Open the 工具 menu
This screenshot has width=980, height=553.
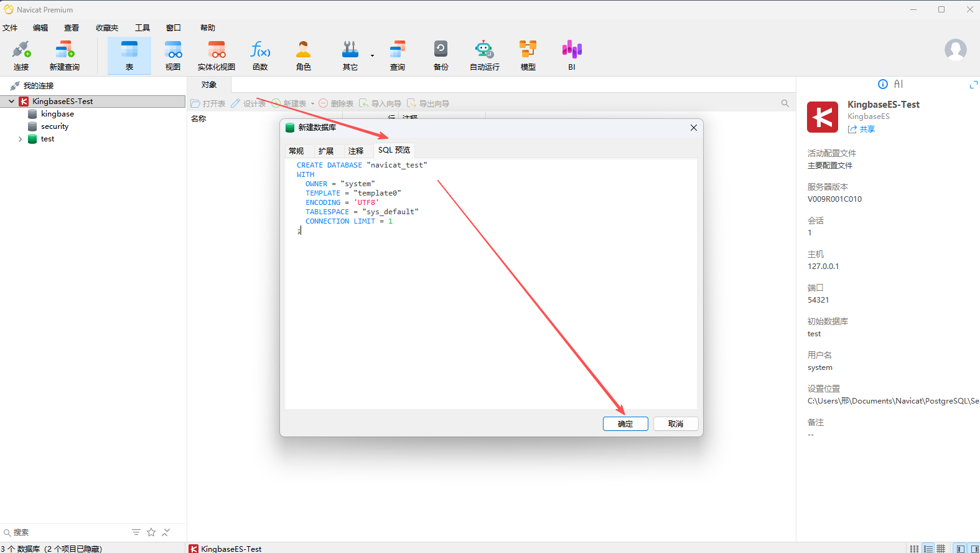point(142,28)
